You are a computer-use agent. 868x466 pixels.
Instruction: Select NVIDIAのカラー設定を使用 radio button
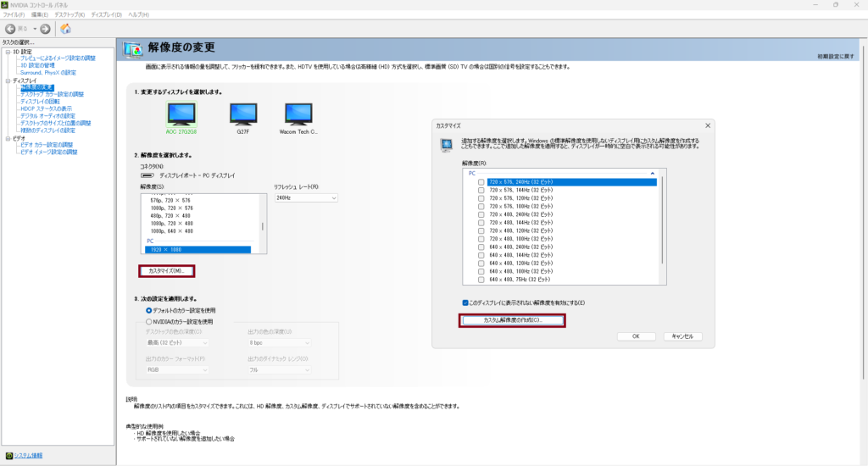tap(149, 322)
